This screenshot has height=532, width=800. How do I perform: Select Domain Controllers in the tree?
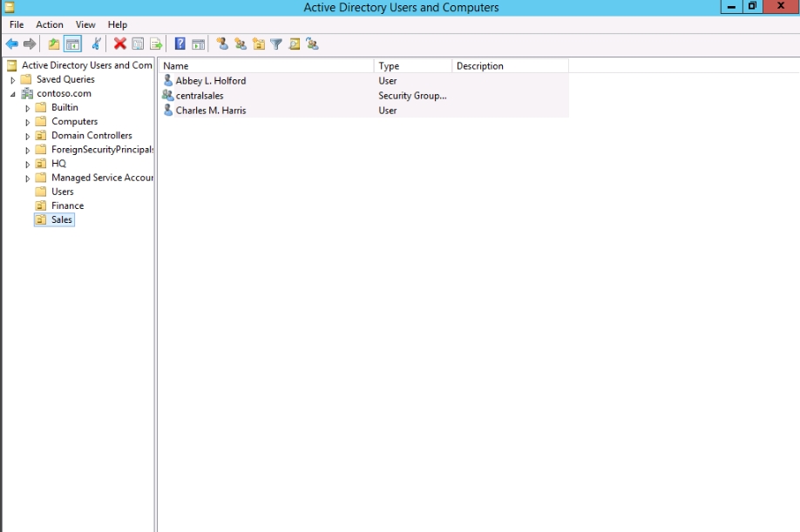(x=92, y=136)
